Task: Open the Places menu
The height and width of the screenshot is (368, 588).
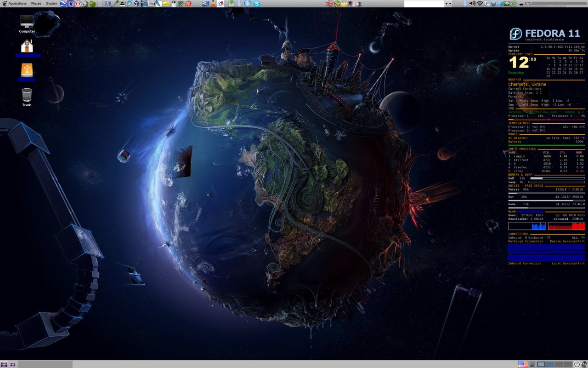Action: 36,4
